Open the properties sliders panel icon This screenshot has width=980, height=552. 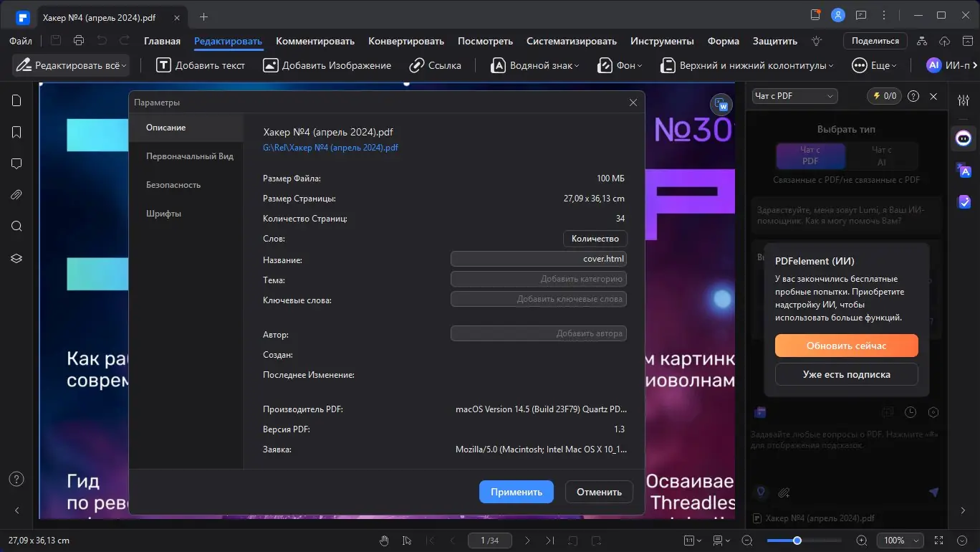964,100
